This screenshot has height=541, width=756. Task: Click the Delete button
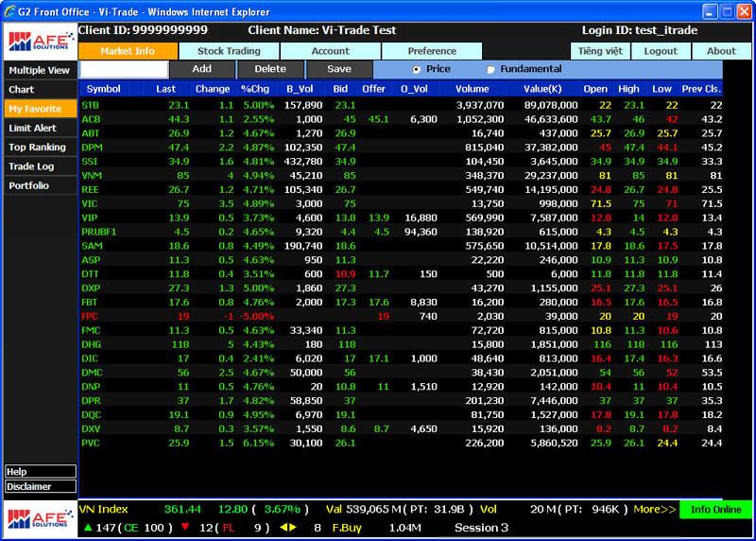(270, 69)
